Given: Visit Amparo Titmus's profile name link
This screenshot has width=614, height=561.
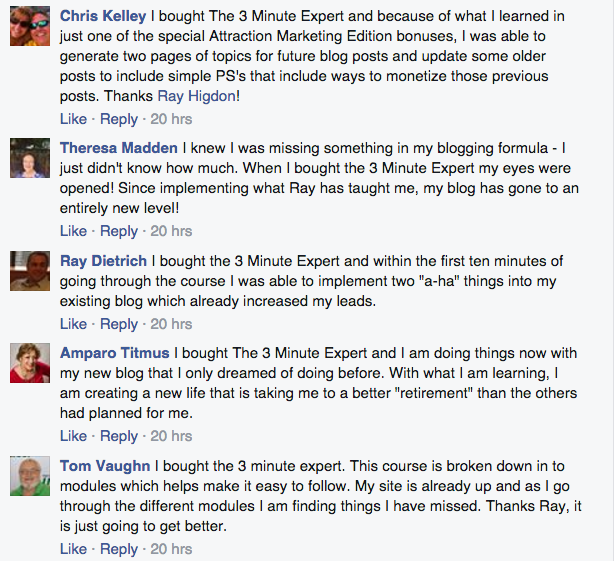Looking at the screenshot, I should pos(115,353).
